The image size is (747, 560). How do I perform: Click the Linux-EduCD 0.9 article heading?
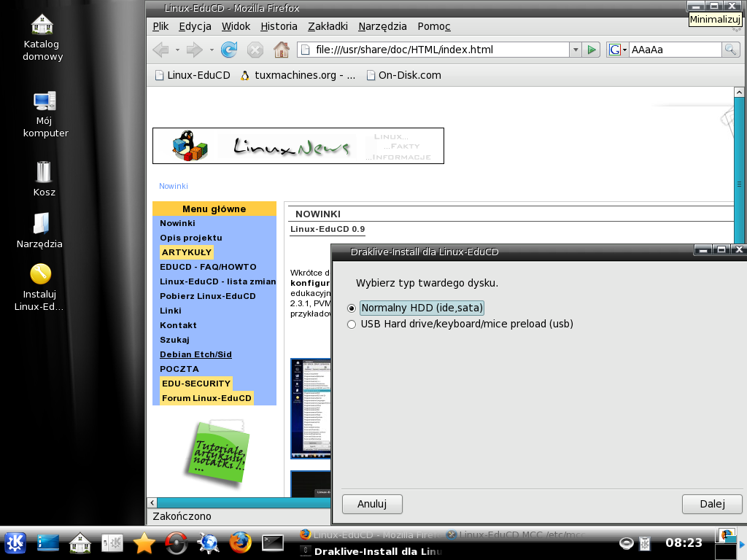328,229
